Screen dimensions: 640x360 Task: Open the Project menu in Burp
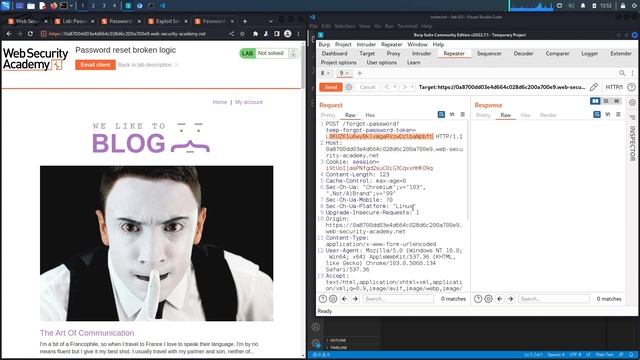[x=343, y=44]
